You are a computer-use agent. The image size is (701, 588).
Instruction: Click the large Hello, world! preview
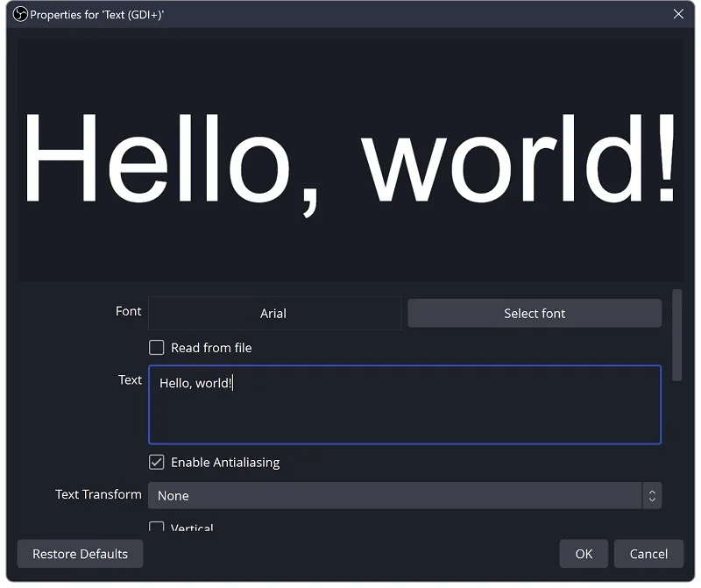(x=350, y=159)
